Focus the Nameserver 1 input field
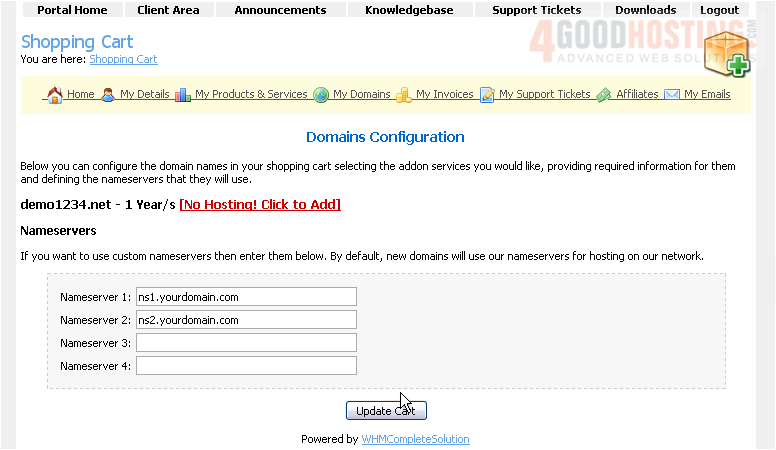 pos(246,297)
